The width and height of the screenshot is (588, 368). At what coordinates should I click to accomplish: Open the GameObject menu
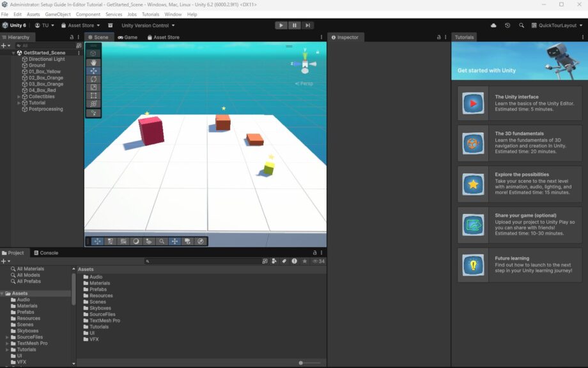tap(58, 14)
